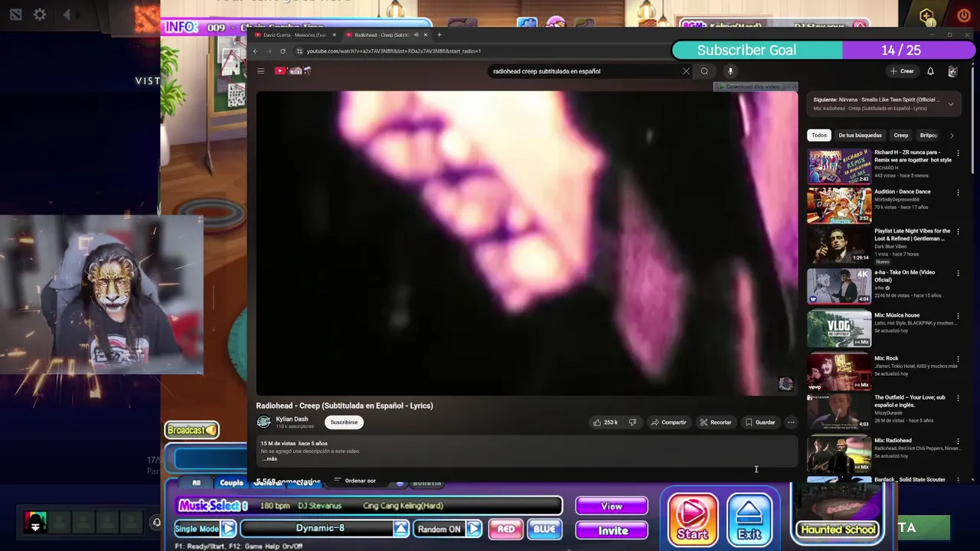Select the BLUE team button

click(x=544, y=529)
